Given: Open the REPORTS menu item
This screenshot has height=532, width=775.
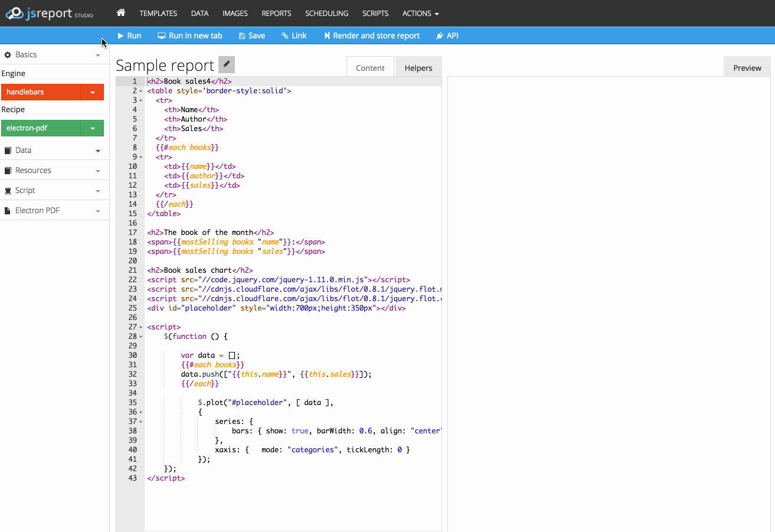Looking at the screenshot, I should (x=276, y=13).
